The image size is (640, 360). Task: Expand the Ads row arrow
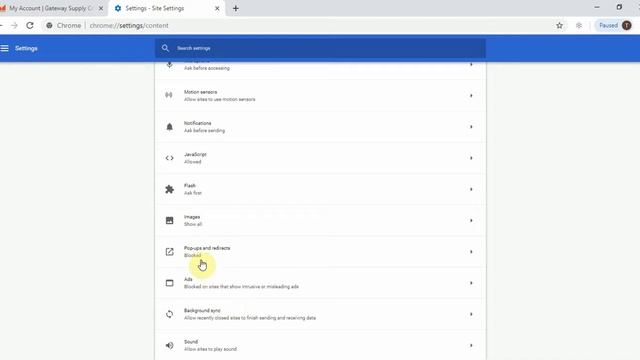[471, 283]
